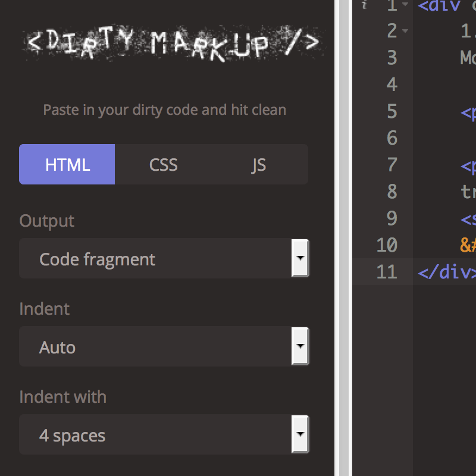Collapse code fold arrow on line 2
476x476 pixels.
click(405, 31)
